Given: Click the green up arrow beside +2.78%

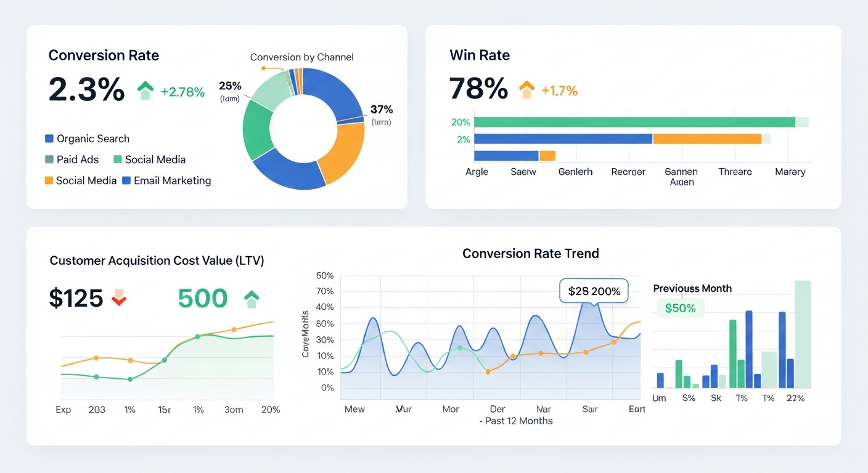Looking at the screenshot, I should coord(145,91).
